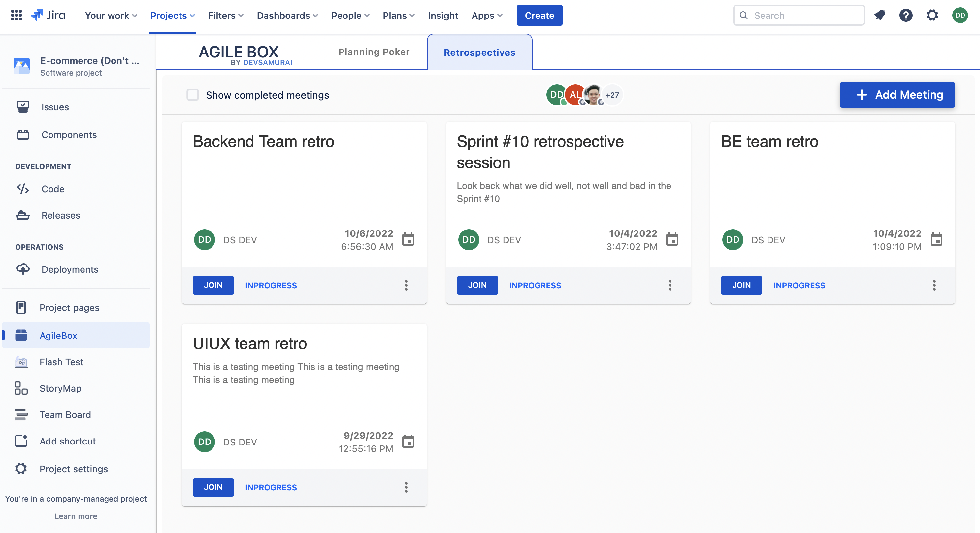Open the DD profile avatar menu
This screenshot has width=980, height=533.
click(x=960, y=15)
